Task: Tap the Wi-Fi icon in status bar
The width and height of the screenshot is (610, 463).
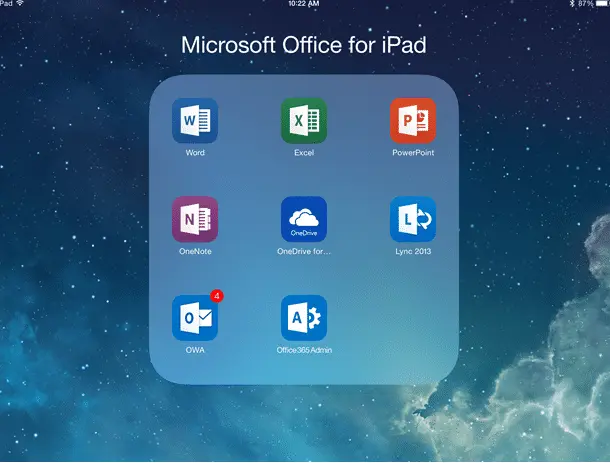Action: [20, 3]
